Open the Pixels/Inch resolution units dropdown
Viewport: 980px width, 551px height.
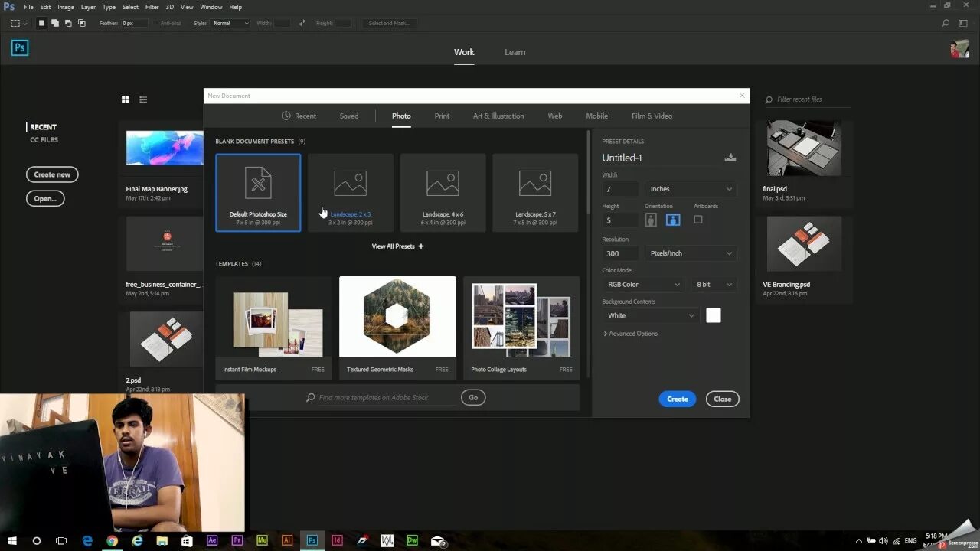691,253
